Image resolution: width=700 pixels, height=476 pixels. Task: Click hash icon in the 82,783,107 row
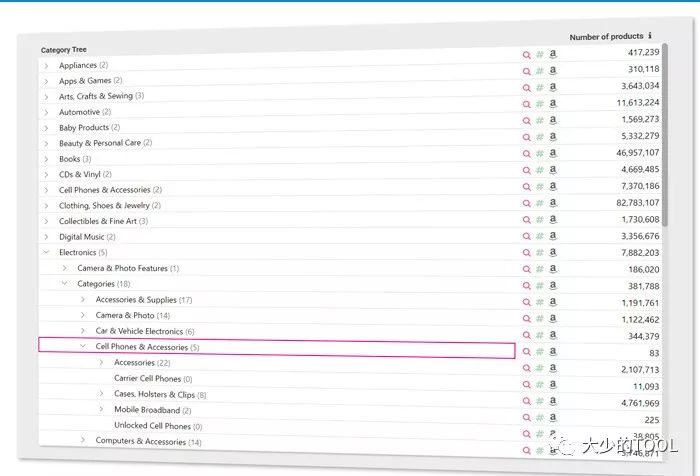(x=540, y=203)
